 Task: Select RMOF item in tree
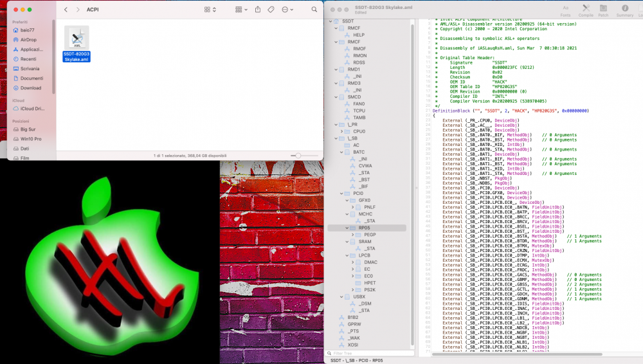[x=359, y=48]
